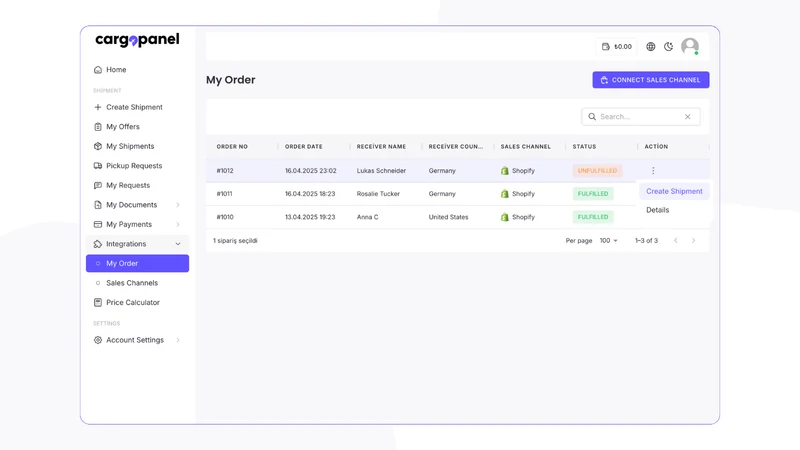The height and width of the screenshot is (450, 800).
Task: Clear the search field with X
Action: point(688,117)
